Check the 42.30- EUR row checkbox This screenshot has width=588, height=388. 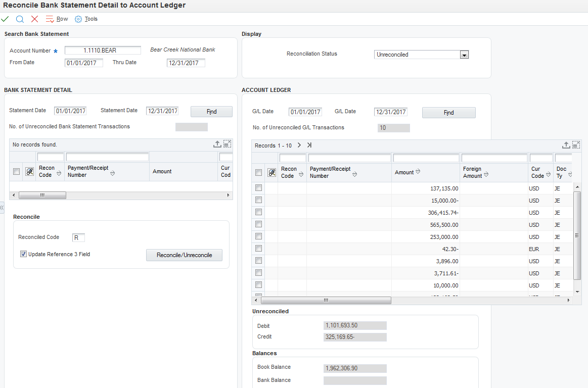coord(258,249)
